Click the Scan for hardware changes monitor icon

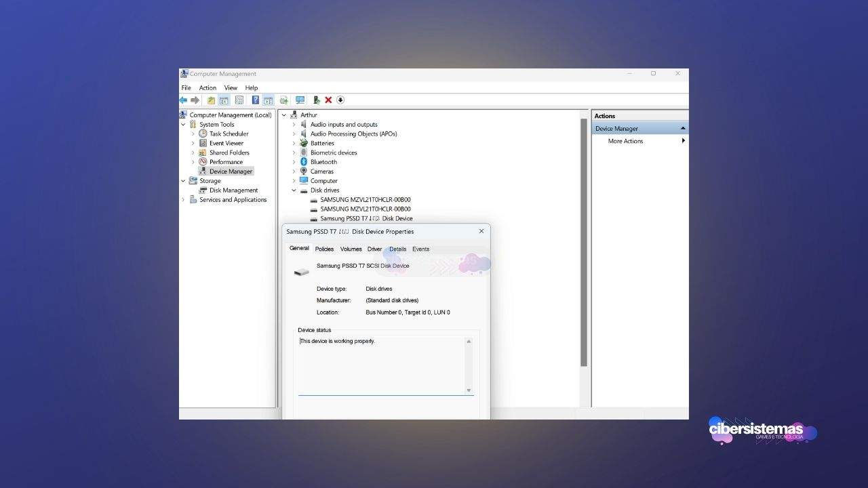[x=300, y=100]
